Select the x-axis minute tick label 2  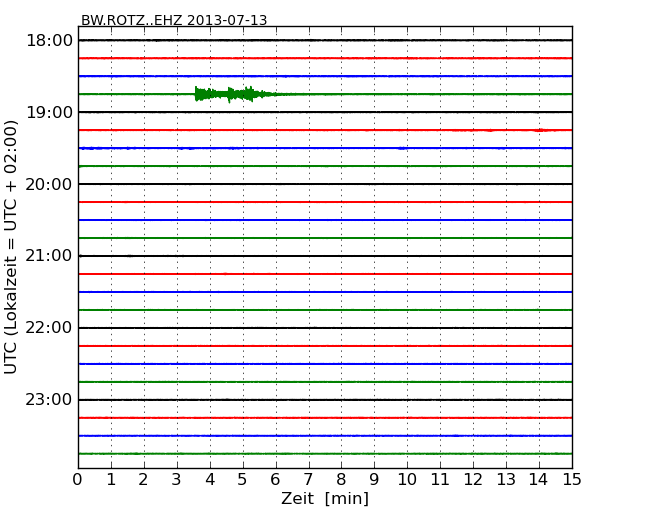[x=143, y=480]
